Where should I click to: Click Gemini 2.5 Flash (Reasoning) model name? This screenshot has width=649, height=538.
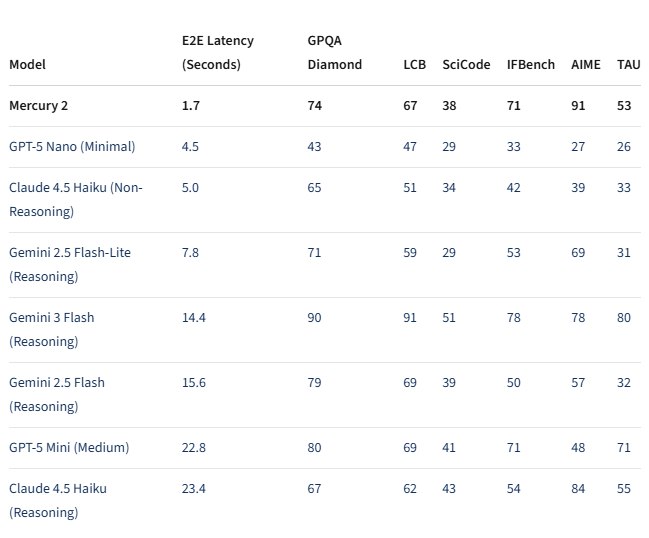57,394
